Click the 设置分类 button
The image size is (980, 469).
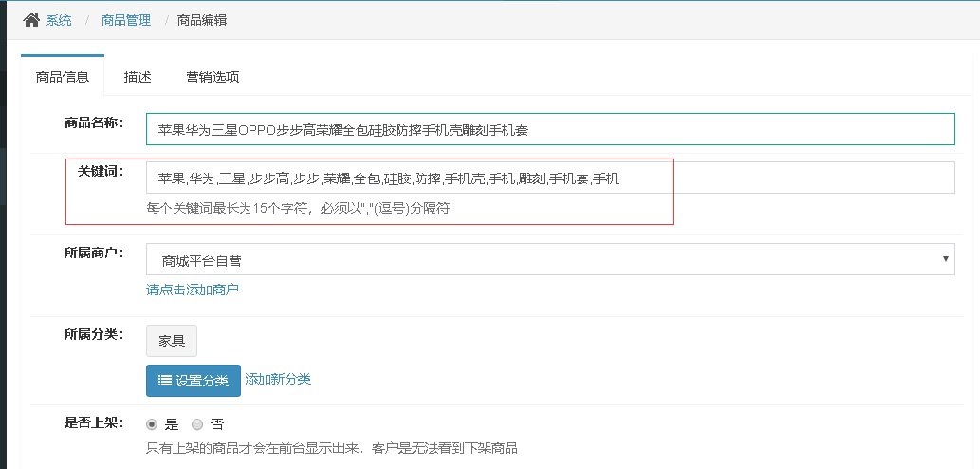[194, 380]
